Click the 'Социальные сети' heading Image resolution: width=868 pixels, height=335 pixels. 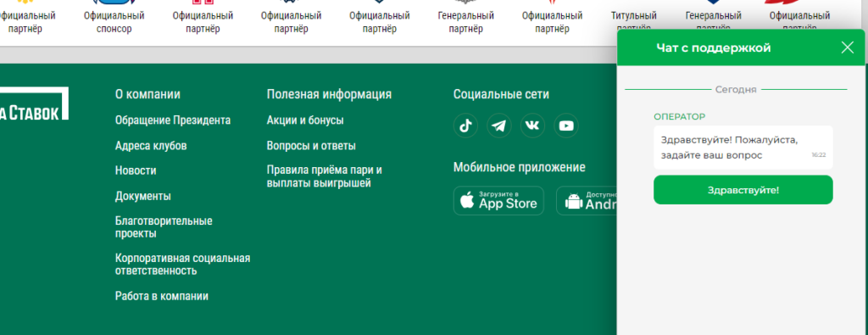pos(501,94)
